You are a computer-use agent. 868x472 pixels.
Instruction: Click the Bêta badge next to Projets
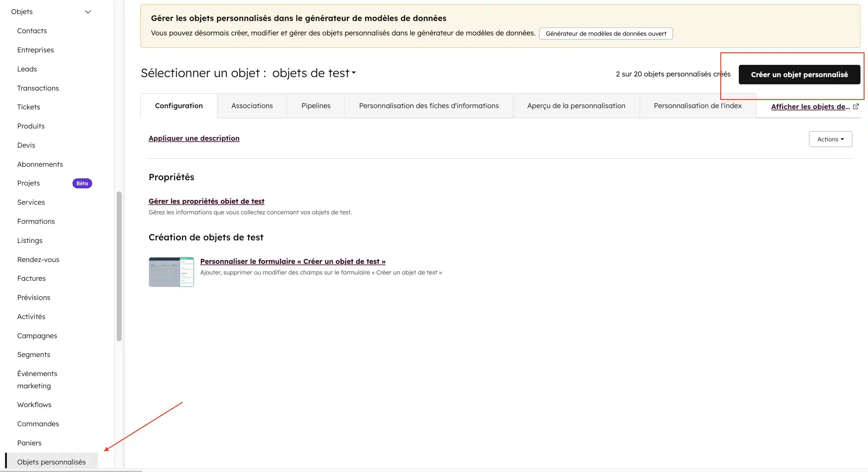coord(82,183)
